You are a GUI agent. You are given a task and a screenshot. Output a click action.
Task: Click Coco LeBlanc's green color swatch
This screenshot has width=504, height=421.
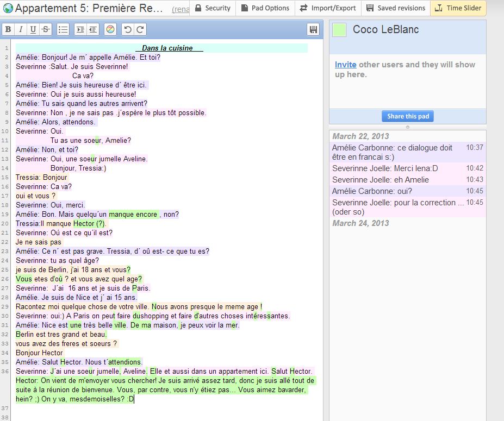click(339, 30)
